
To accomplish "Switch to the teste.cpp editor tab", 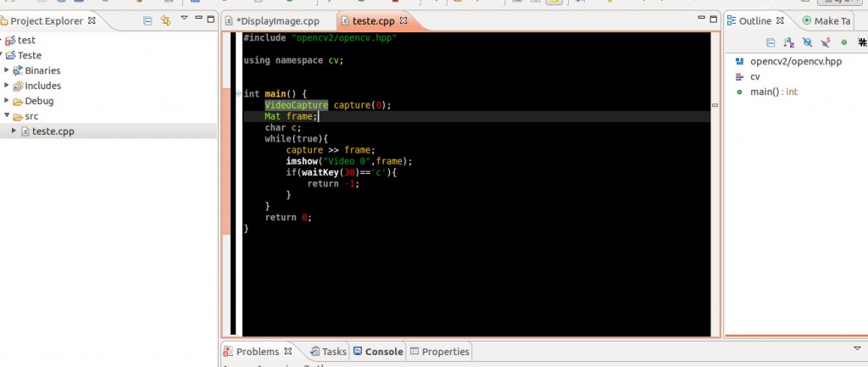I will coord(373,21).
